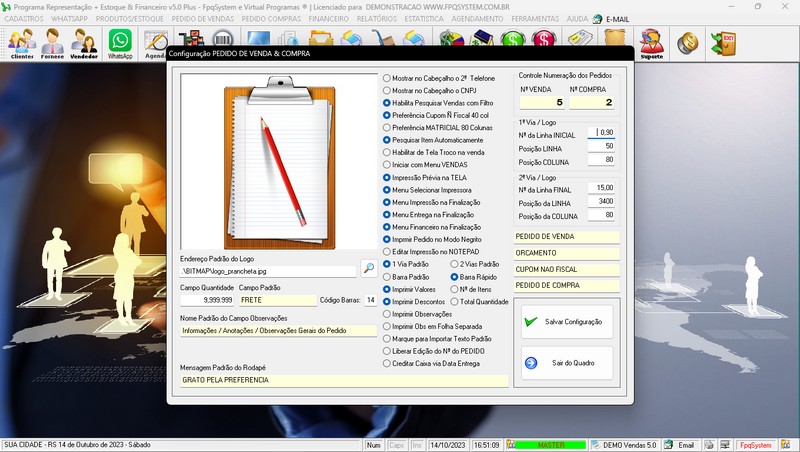This screenshot has width=800, height=452.
Task: Select the 2 Vias Padrão option
Action: coord(455,264)
